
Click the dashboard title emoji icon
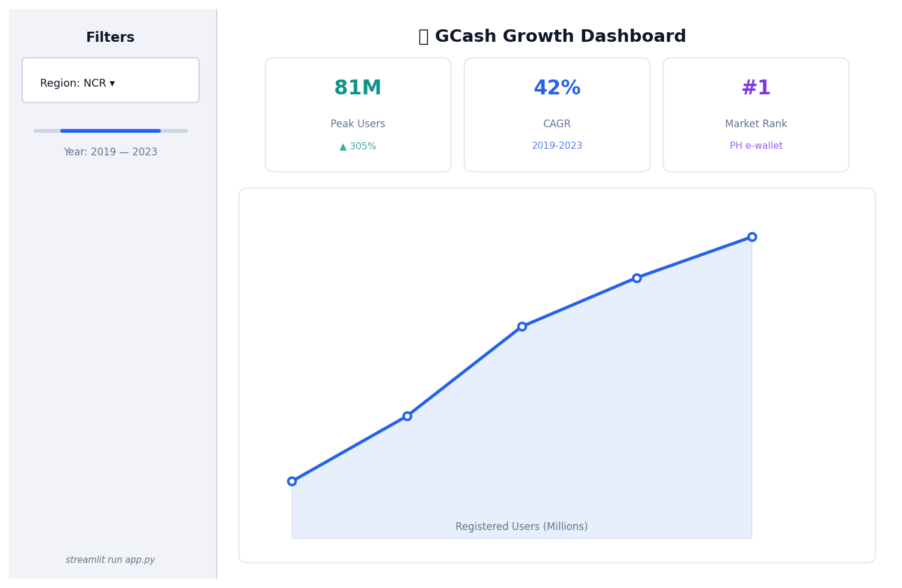click(x=424, y=36)
